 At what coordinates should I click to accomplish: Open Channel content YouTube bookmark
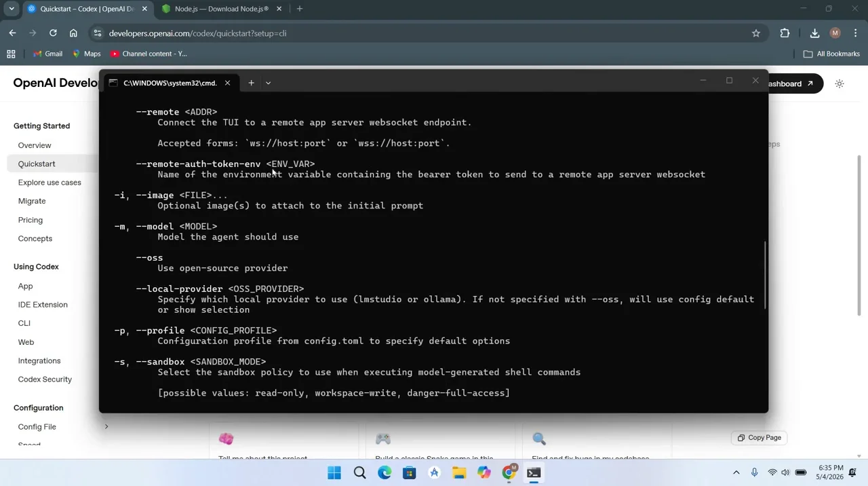point(149,54)
